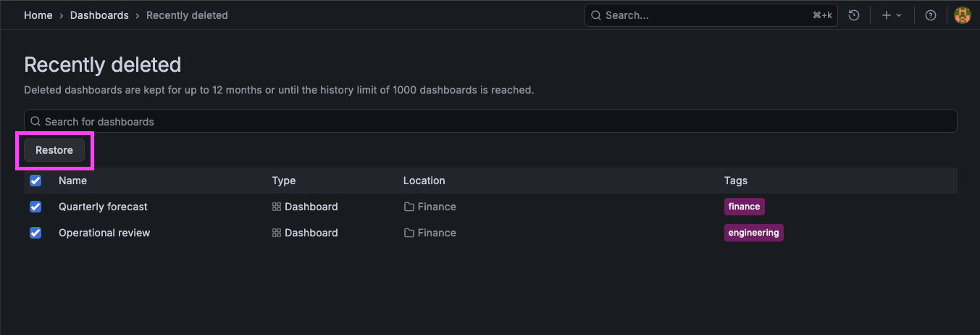Image resolution: width=980 pixels, height=335 pixels.
Task: Click dashboard grid icon in Quarterly forecast row
Action: click(x=276, y=207)
